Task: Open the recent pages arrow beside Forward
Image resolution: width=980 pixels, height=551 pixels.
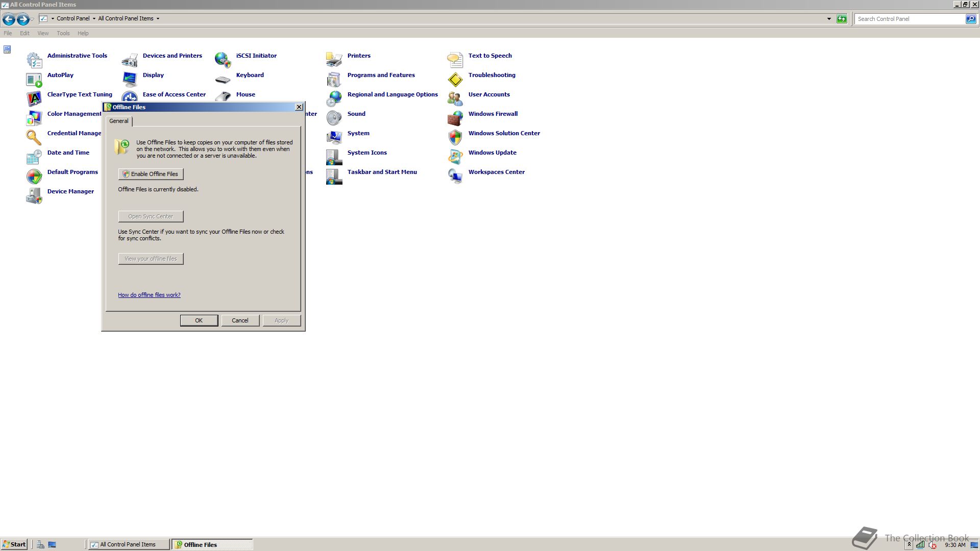Action: click(32, 19)
